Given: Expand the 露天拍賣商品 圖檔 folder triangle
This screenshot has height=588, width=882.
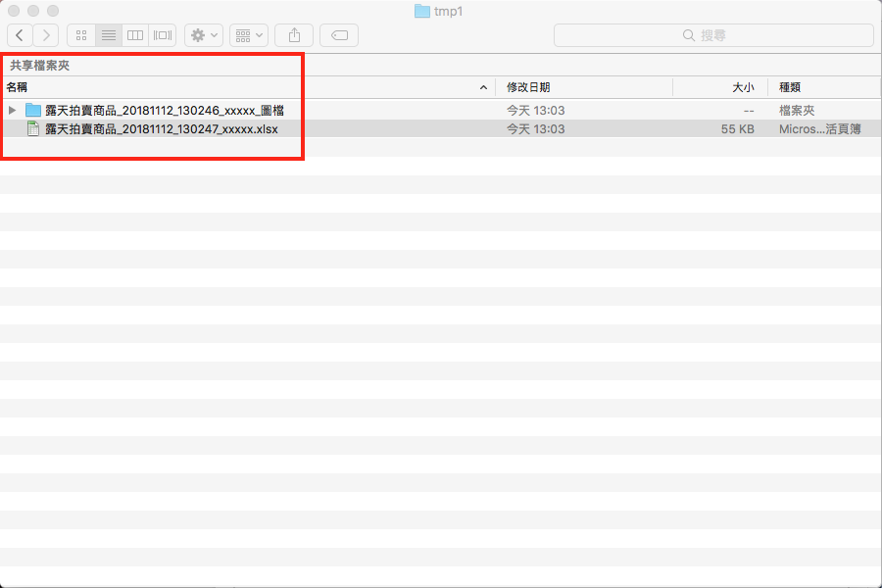Looking at the screenshot, I should (12, 111).
